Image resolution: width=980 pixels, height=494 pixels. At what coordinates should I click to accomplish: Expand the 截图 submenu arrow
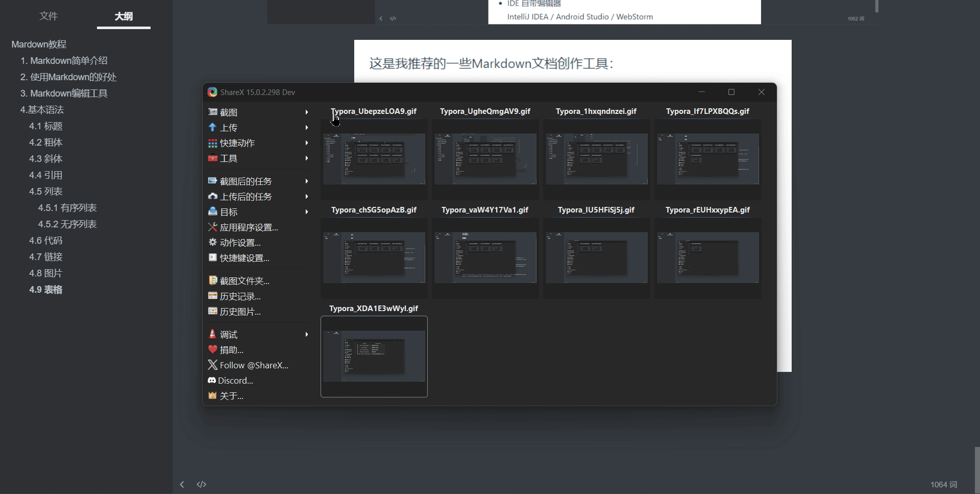tap(307, 112)
